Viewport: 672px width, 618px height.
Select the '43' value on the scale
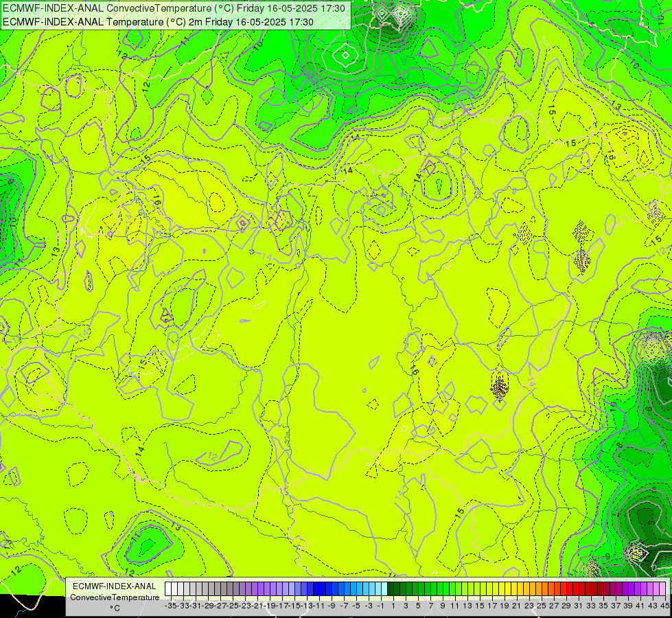653,606
